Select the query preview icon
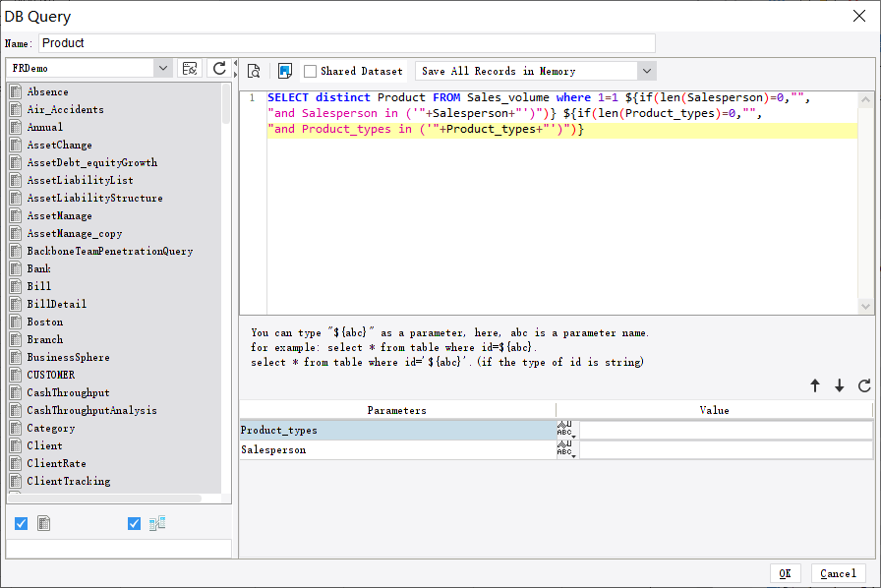Screen dimensions: 881x588 tap(254, 71)
